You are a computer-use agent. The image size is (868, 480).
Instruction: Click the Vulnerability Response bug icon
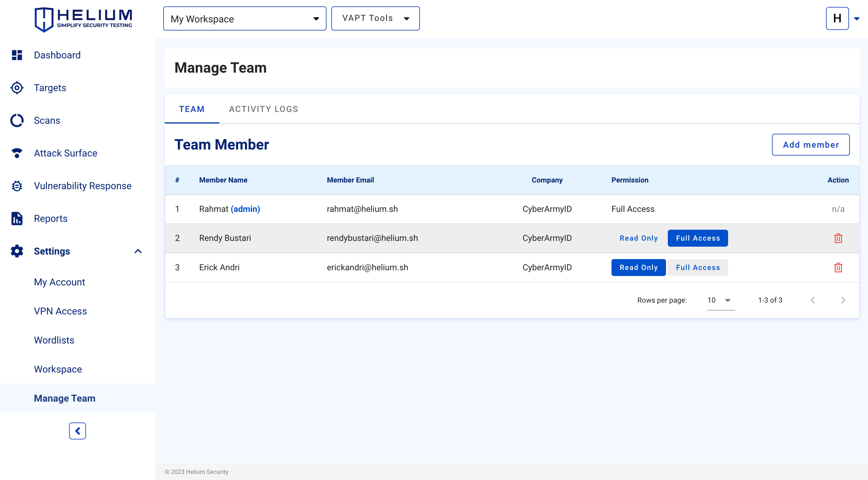coord(17,186)
